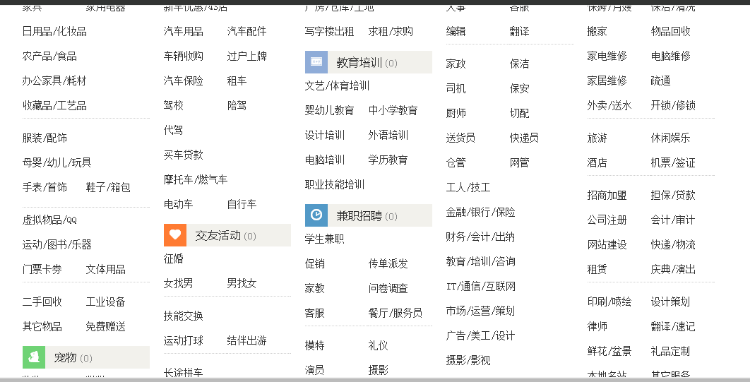Screen dimensions: 750x382
Task: Click the 律师 link
Action: (597, 327)
